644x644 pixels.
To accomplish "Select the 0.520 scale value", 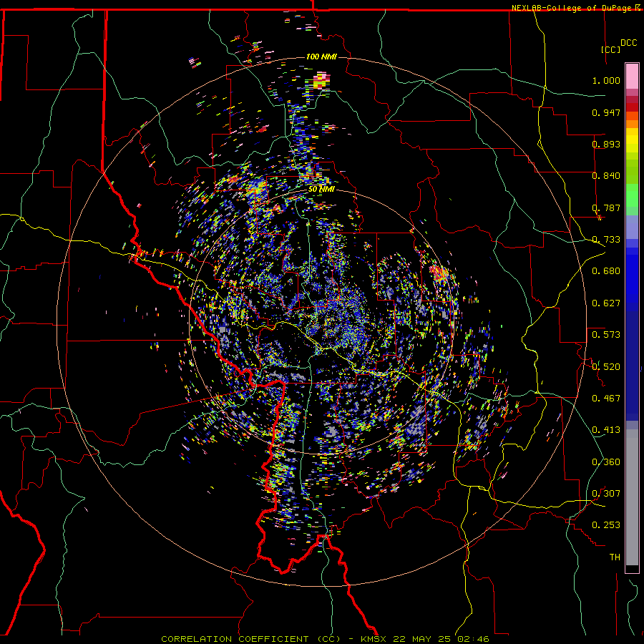I will [x=606, y=366].
